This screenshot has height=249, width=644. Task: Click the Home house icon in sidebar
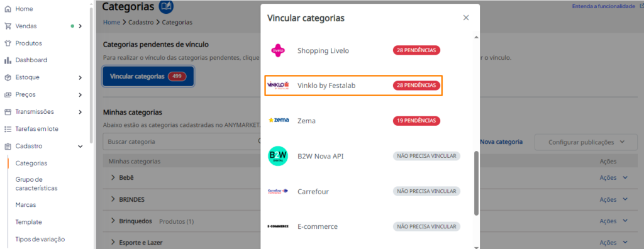(x=8, y=9)
